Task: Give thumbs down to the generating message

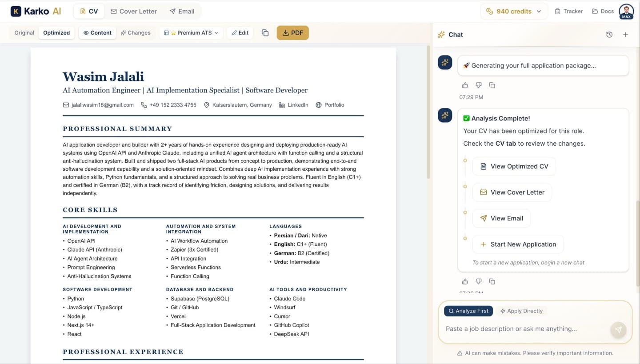Action: pyautogui.click(x=478, y=85)
